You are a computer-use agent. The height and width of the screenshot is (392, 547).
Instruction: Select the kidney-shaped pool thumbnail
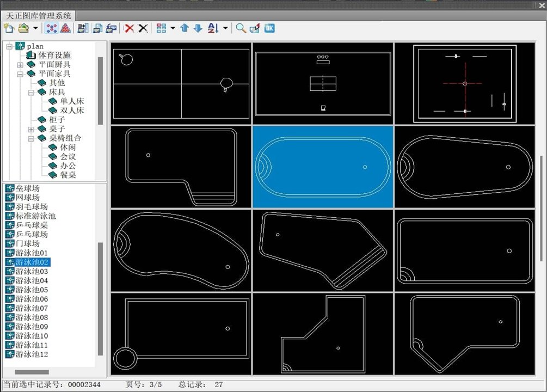click(x=181, y=250)
